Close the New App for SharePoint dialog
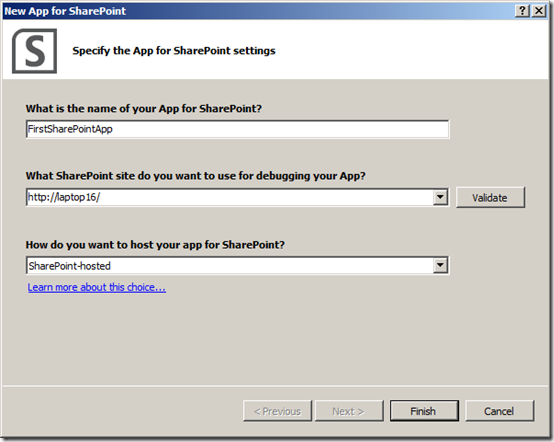 539,11
